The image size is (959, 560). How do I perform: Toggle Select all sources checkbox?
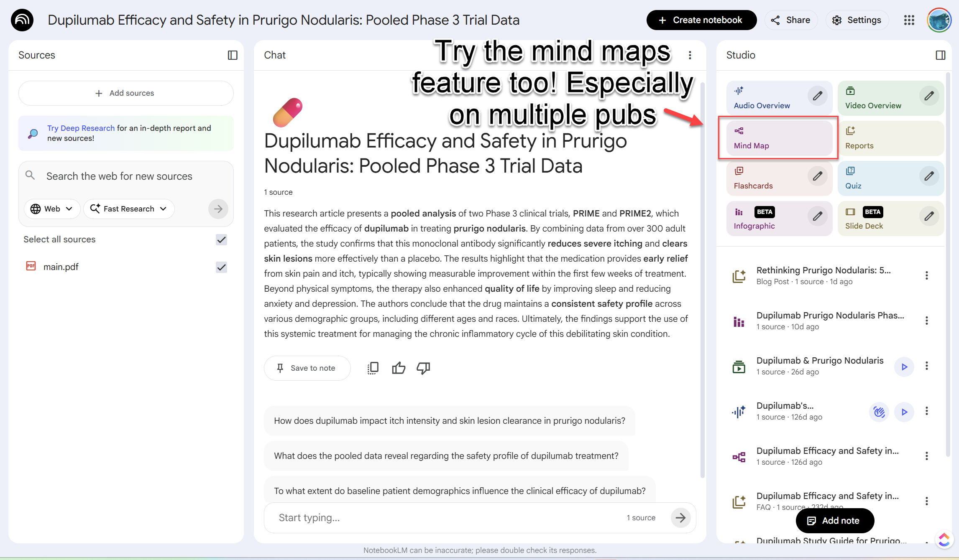(x=221, y=239)
